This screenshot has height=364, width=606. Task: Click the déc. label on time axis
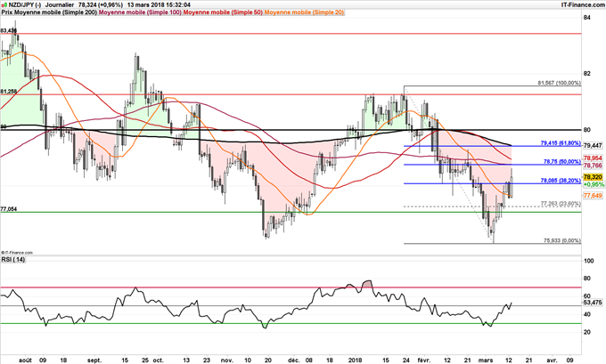pos(294,360)
